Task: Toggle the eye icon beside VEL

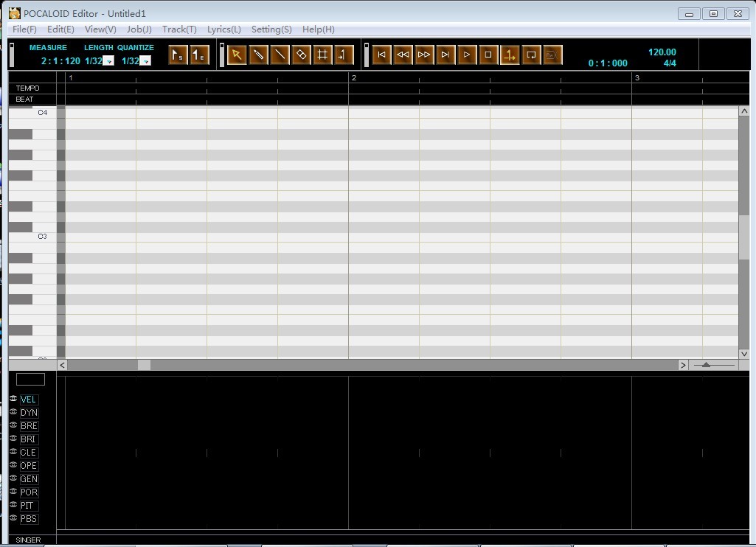Action: pos(13,399)
